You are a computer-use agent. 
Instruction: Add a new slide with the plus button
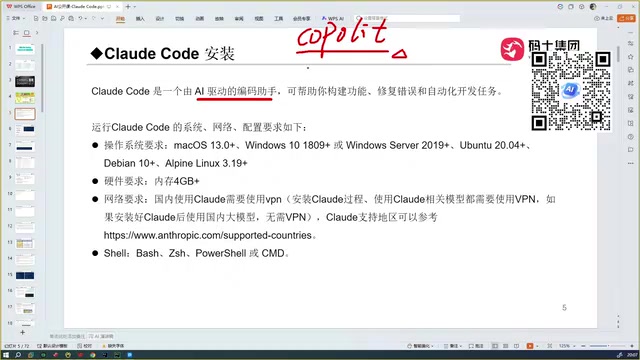(x=22, y=332)
